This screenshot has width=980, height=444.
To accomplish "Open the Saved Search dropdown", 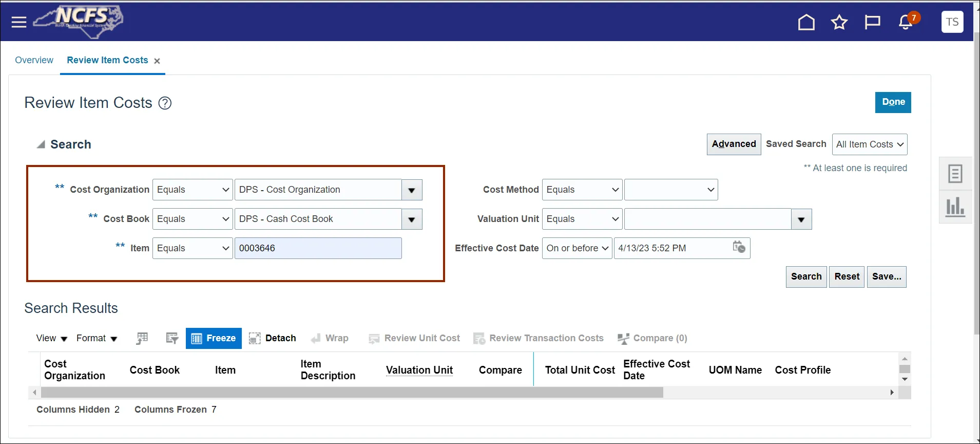I will point(869,144).
